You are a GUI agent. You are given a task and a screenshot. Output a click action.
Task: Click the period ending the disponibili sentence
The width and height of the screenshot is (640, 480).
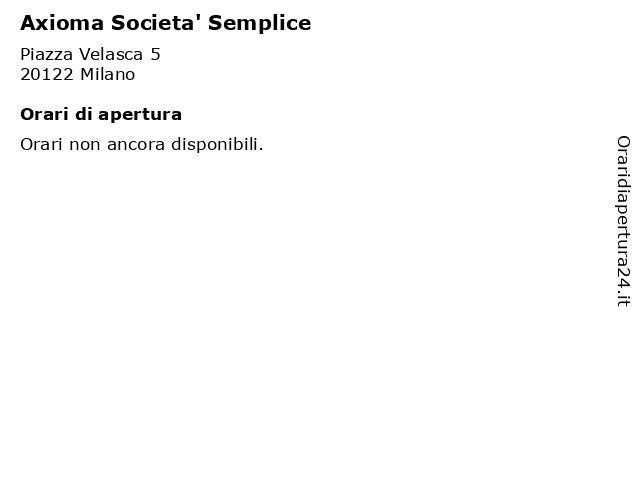coord(261,149)
